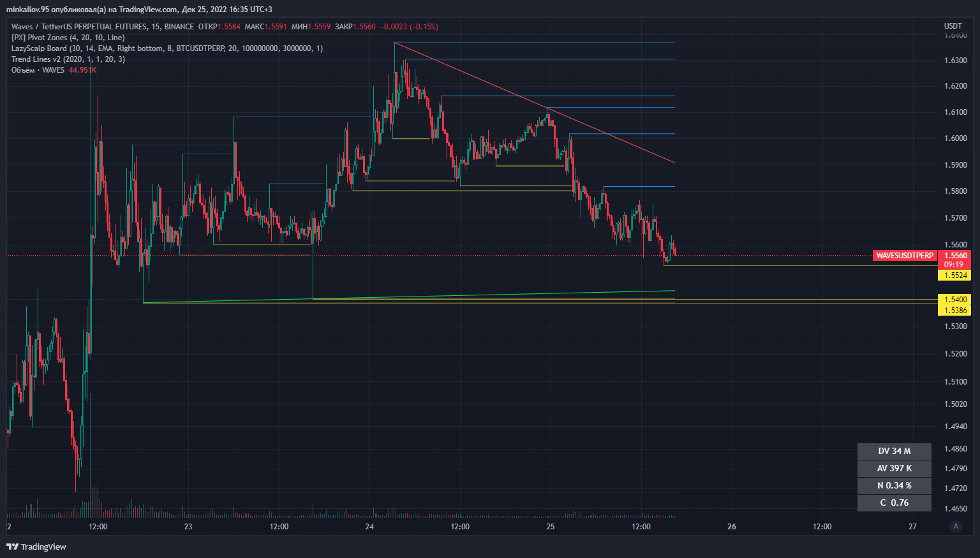Click the N 0.34 % table cell

point(894,485)
